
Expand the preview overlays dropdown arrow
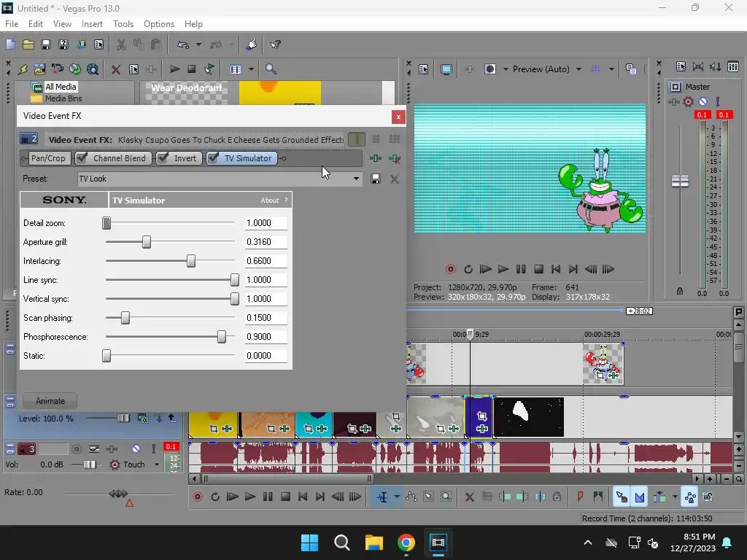611,69
